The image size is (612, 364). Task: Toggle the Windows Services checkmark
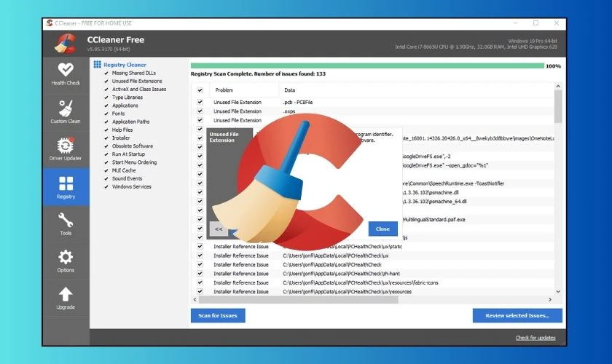click(x=106, y=187)
